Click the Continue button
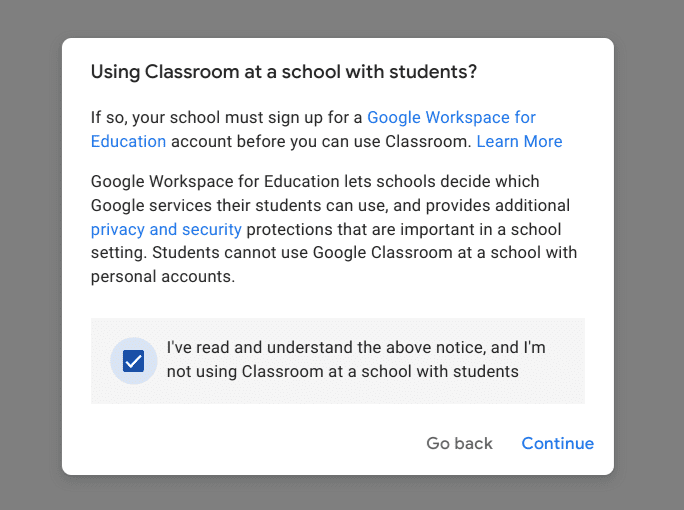 point(557,443)
